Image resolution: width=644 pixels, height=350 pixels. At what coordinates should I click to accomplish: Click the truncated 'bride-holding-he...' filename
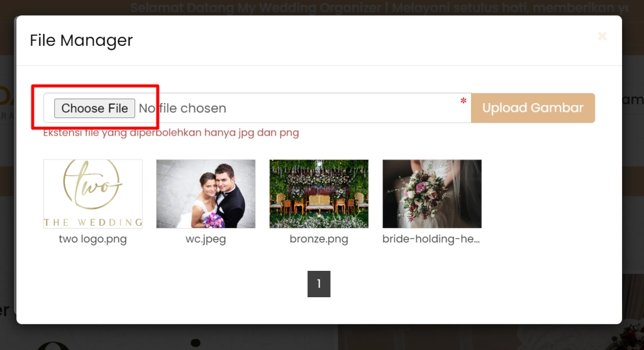pos(431,239)
